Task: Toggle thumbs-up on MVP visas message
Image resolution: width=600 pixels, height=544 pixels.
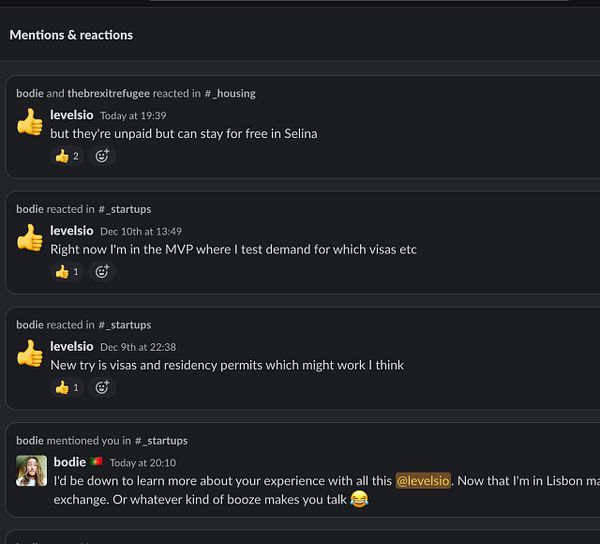Action: coord(67,272)
